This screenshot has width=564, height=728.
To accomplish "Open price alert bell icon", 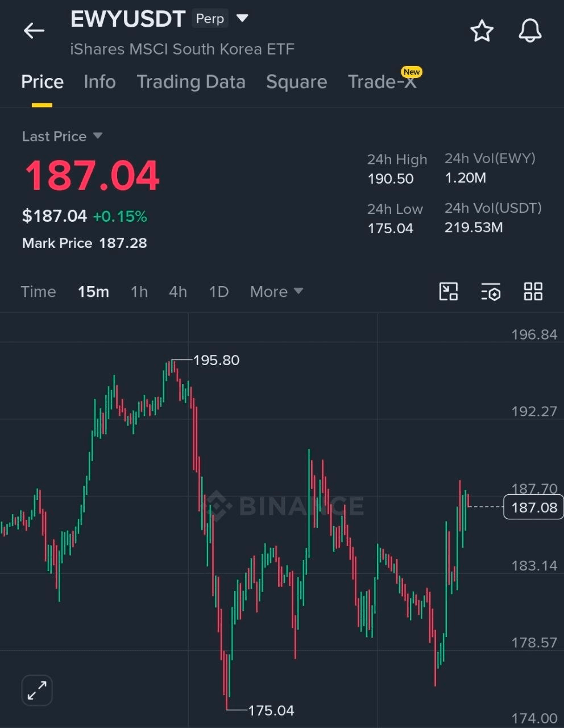I will (x=530, y=31).
